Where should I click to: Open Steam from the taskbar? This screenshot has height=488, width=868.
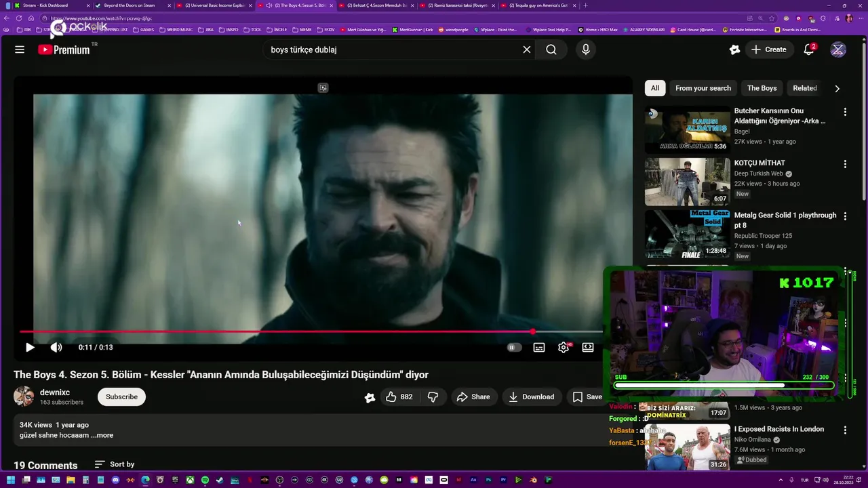pyautogui.click(x=220, y=480)
